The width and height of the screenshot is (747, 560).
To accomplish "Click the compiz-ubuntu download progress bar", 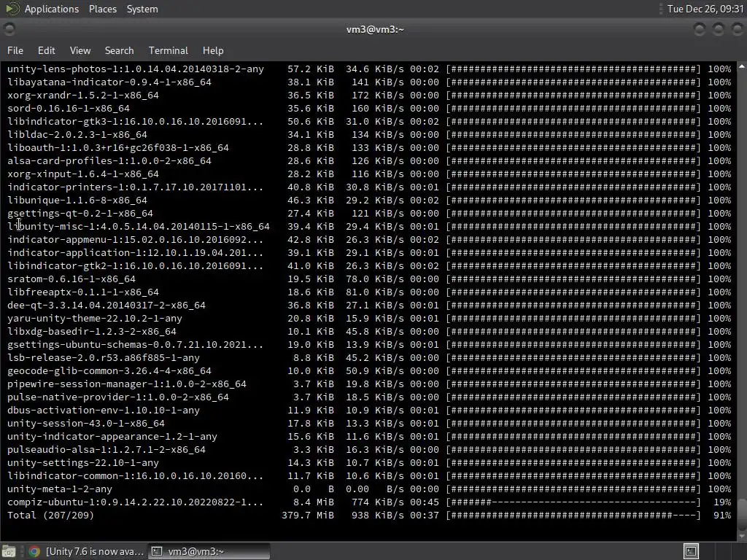I will pyautogui.click(x=573, y=502).
